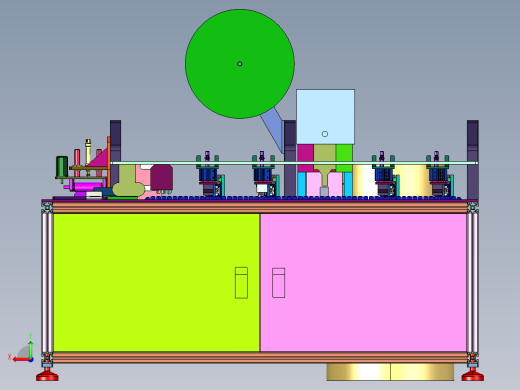Select the bright green block under the blue housing
520x390 pixels.
point(344,158)
